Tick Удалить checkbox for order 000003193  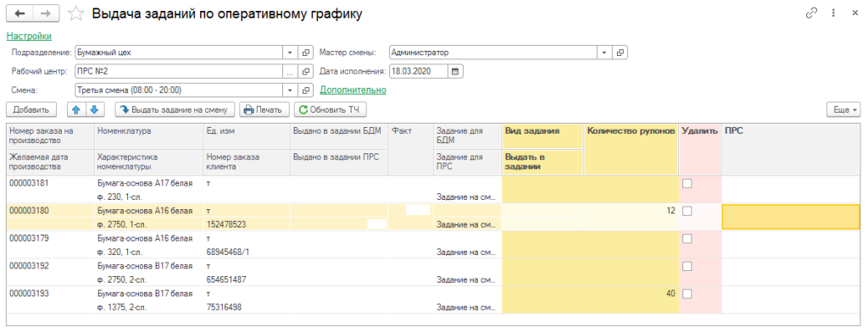(687, 294)
